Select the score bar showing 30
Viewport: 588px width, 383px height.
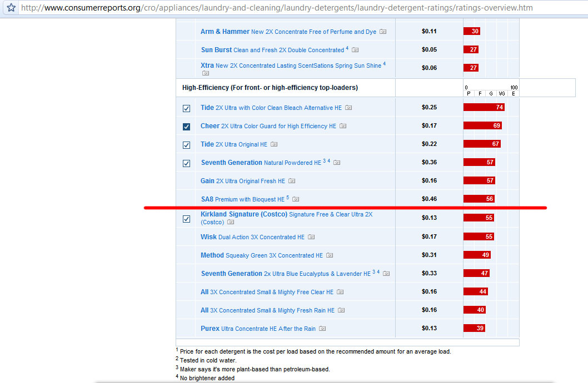(472, 32)
